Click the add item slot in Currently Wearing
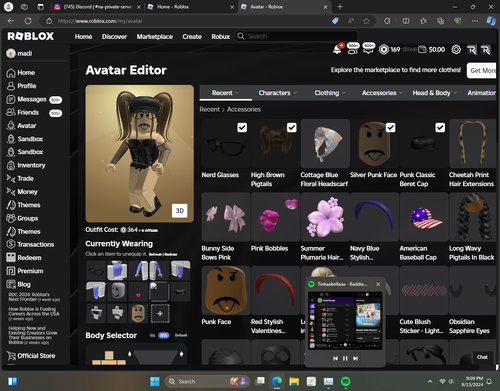 [x=160, y=313]
